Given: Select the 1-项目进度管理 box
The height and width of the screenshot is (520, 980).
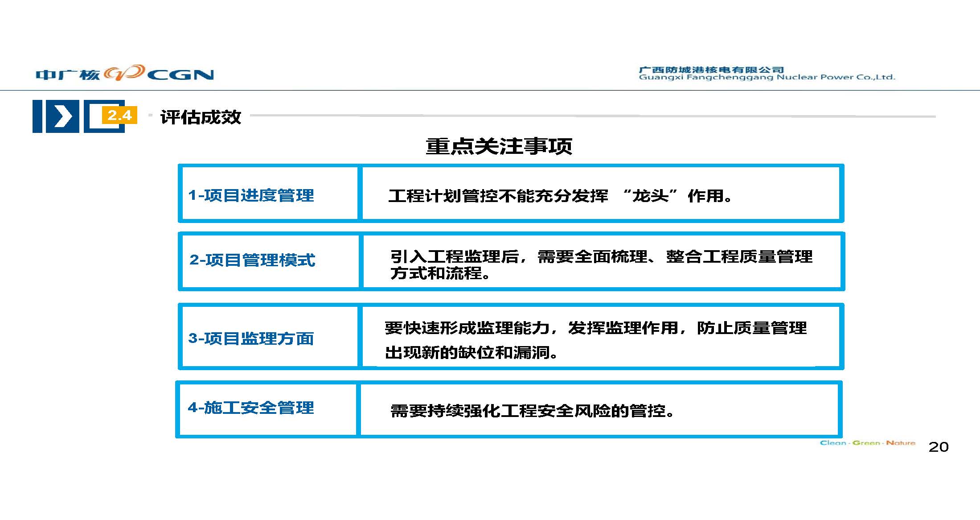Looking at the screenshot, I should 251,195.
